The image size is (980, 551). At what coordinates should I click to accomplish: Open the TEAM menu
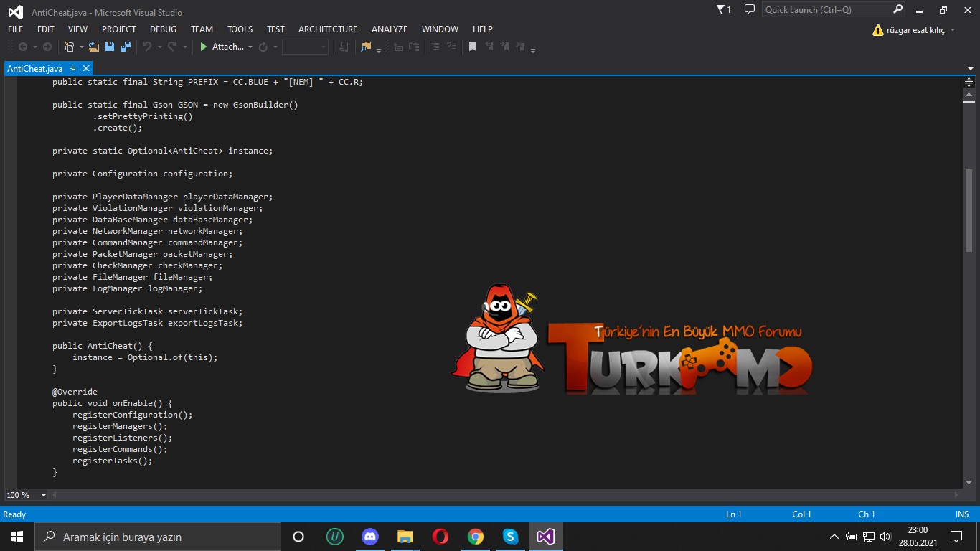click(x=202, y=29)
